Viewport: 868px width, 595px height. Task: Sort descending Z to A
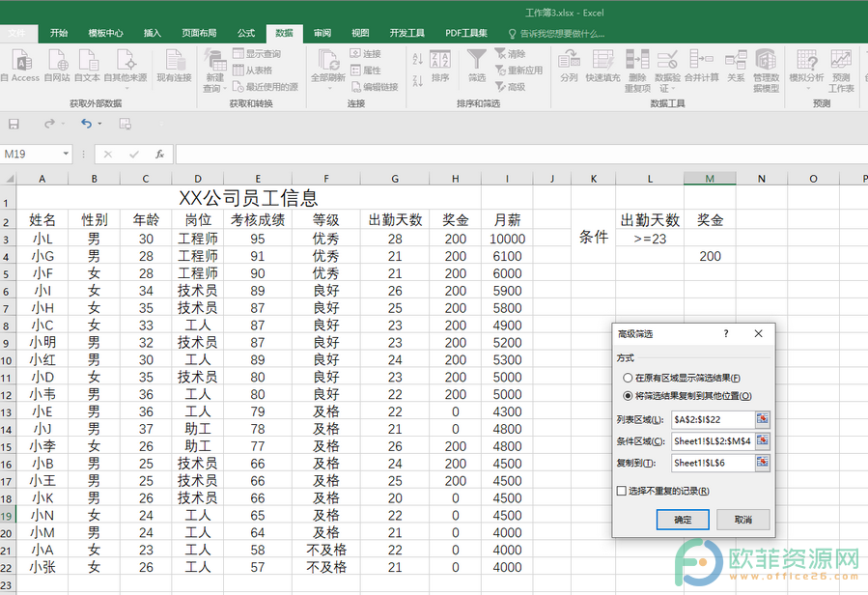click(418, 81)
